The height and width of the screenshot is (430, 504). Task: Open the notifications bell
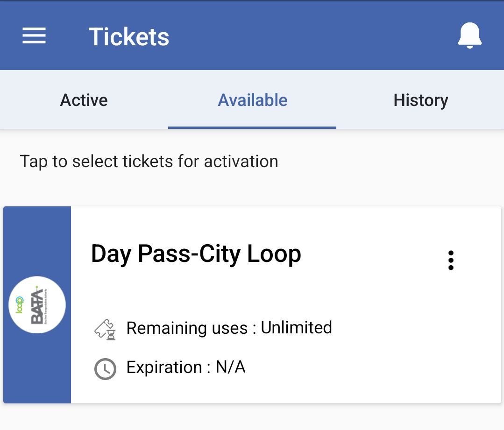point(469,35)
